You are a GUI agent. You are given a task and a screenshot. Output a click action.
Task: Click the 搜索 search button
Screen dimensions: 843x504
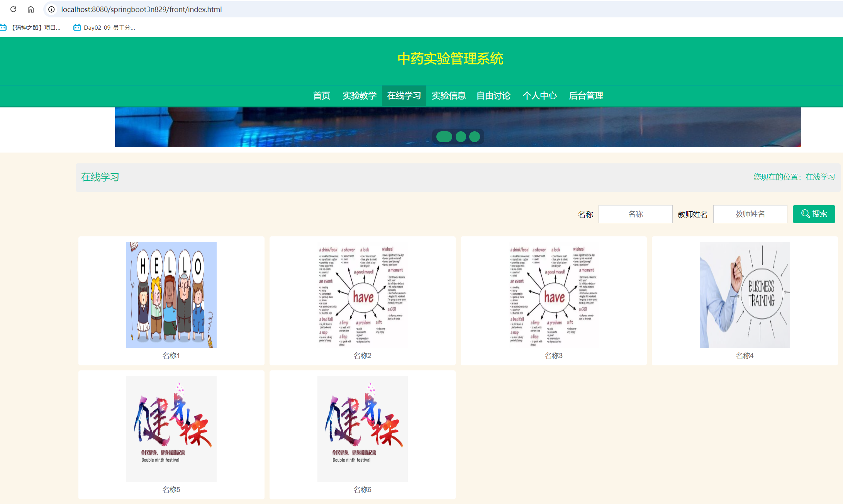tap(814, 214)
